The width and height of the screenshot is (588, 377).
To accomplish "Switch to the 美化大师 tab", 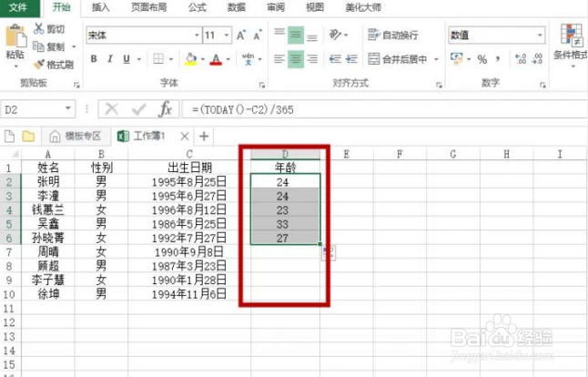I will pyautogui.click(x=363, y=7).
